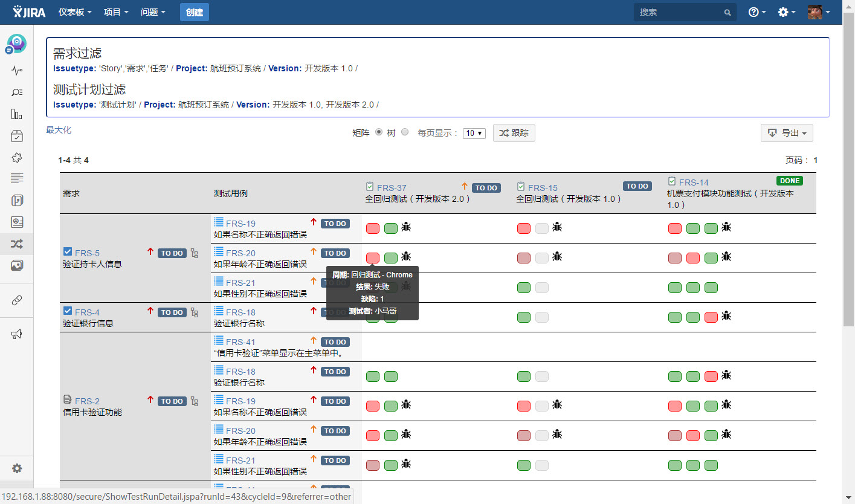Click the 创建 button

tap(195, 12)
